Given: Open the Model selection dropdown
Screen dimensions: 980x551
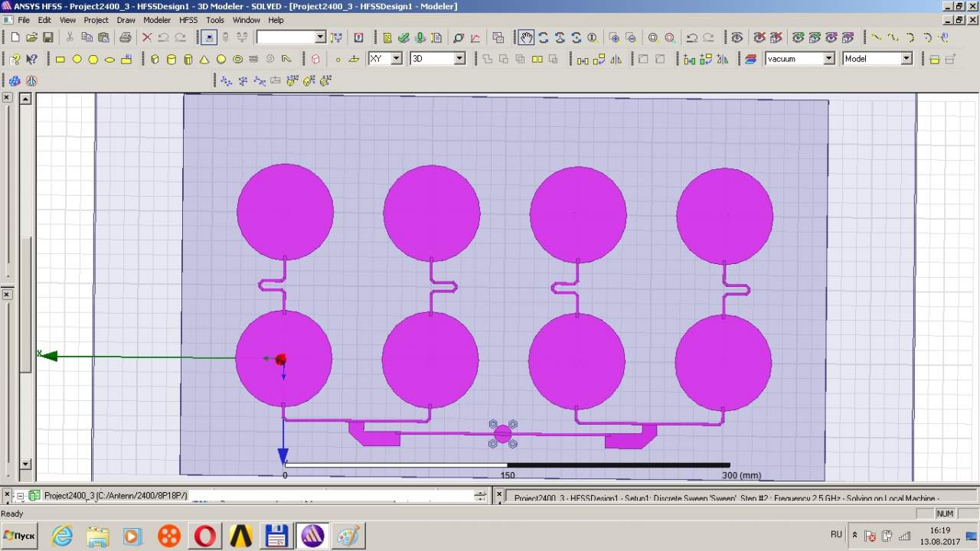Looking at the screenshot, I should pyautogui.click(x=906, y=59).
